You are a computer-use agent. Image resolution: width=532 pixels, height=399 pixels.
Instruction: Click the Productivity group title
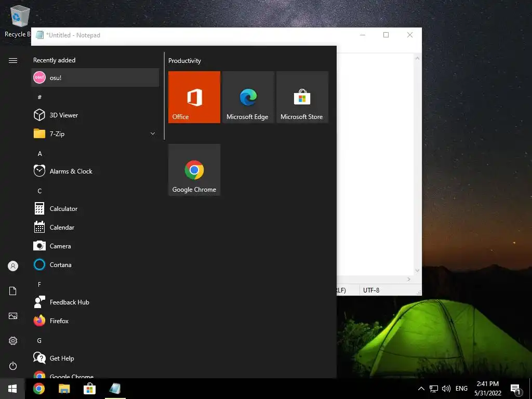pos(184,61)
